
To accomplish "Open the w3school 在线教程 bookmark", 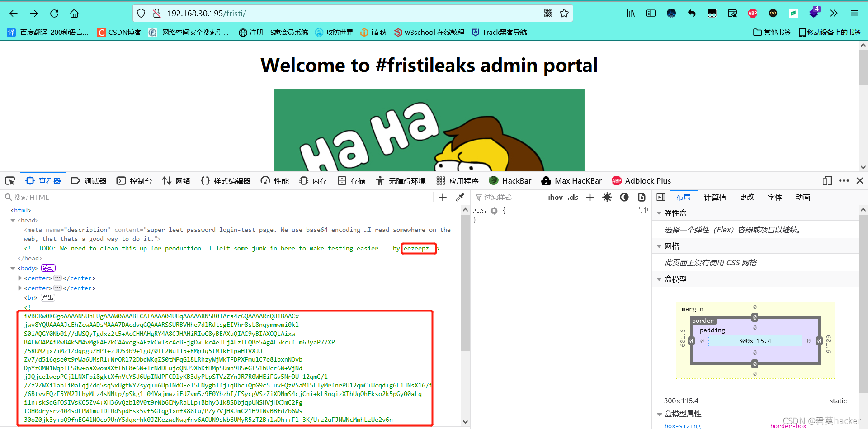I will coord(429,33).
